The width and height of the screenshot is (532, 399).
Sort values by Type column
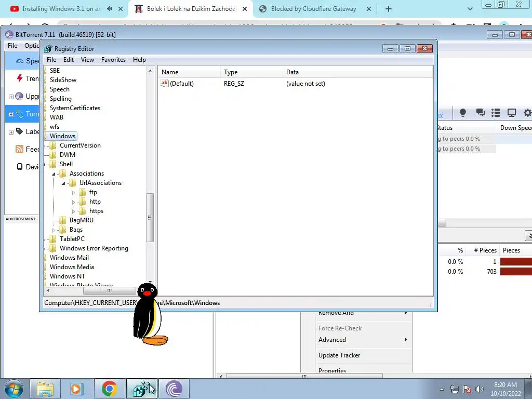click(x=251, y=72)
